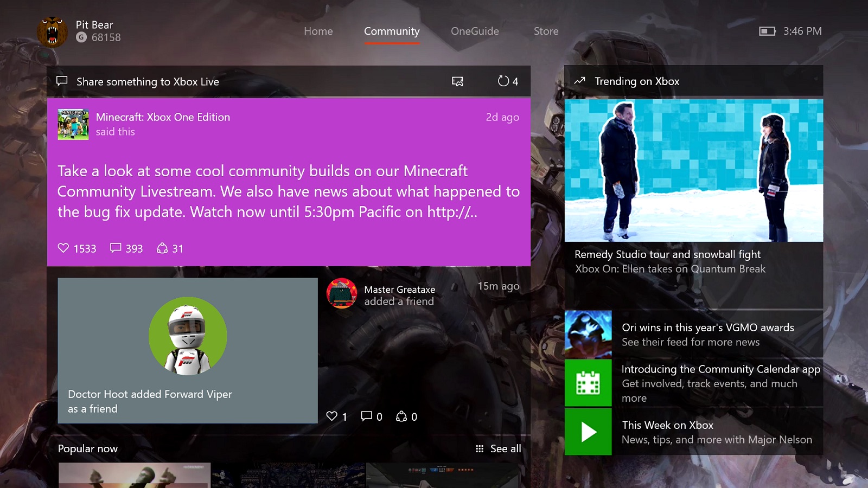The image size is (868, 488).
Task: Open the share screenshot icon in the share bar
Action: coord(457,81)
